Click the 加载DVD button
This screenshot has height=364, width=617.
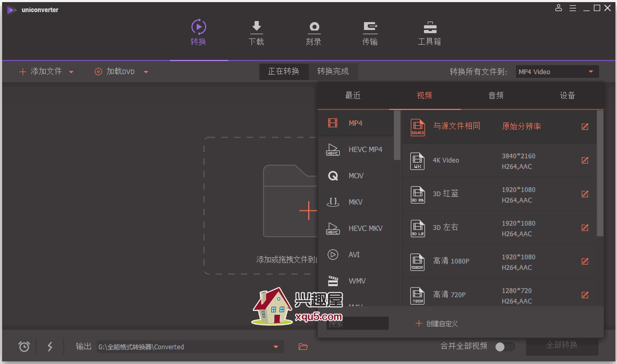click(x=115, y=72)
